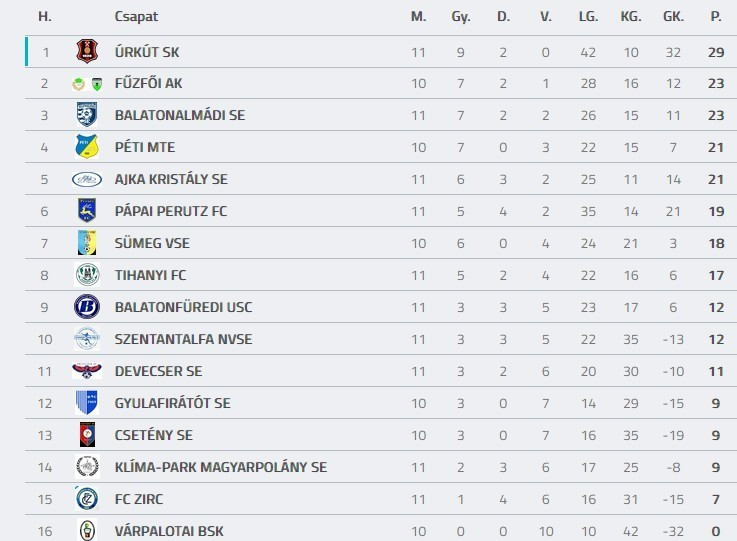Click the Balatonalmádi SE team logo
The image size is (737, 541).
(x=87, y=115)
